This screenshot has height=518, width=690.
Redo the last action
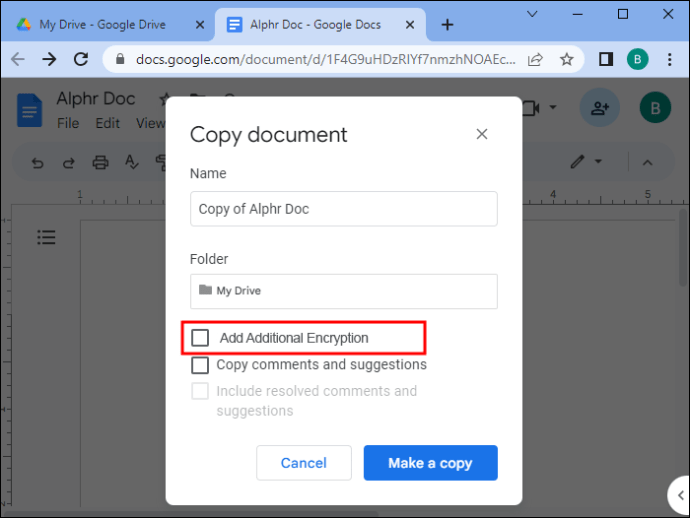coord(69,163)
